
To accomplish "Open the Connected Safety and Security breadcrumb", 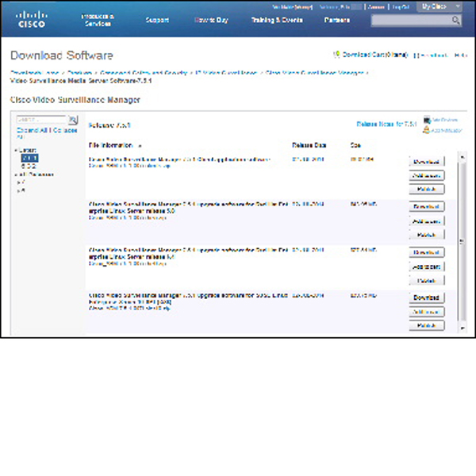I will point(144,73).
